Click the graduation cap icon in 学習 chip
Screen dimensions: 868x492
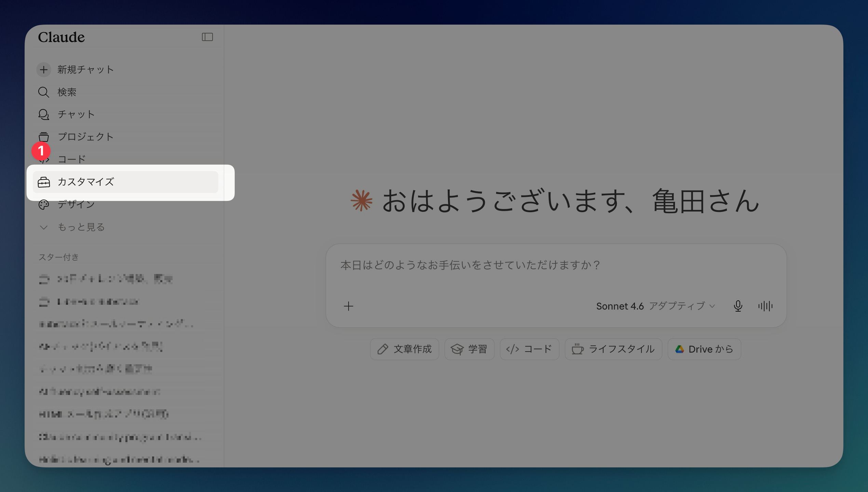(457, 349)
